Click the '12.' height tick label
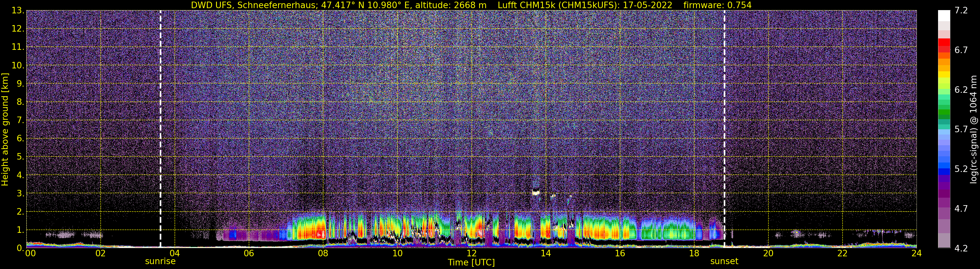Image resolution: width=980 pixels, height=269 pixels. click(x=18, y=29)
